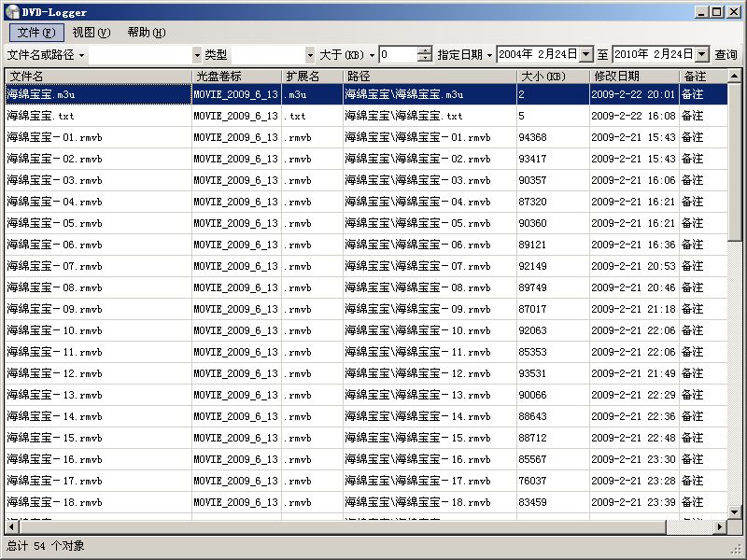Click status bar text 总计 54 个对象

(x=46, y=546)
